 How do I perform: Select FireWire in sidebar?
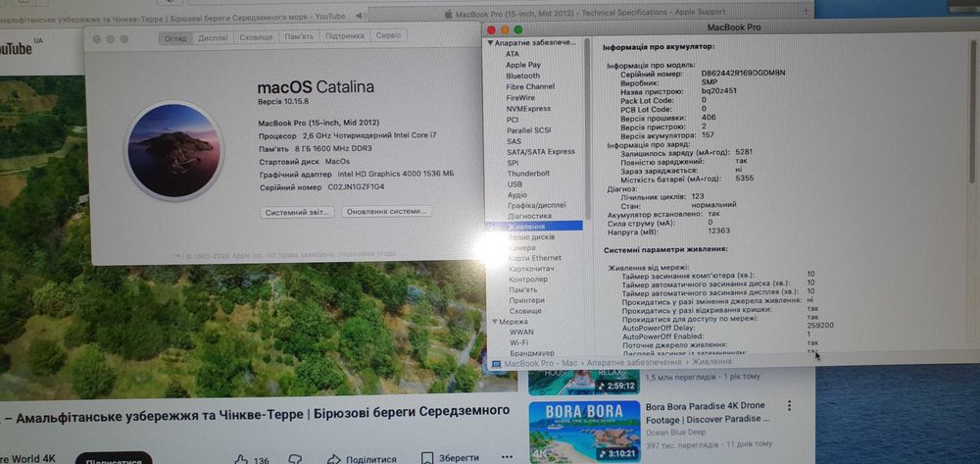[520, 97]
